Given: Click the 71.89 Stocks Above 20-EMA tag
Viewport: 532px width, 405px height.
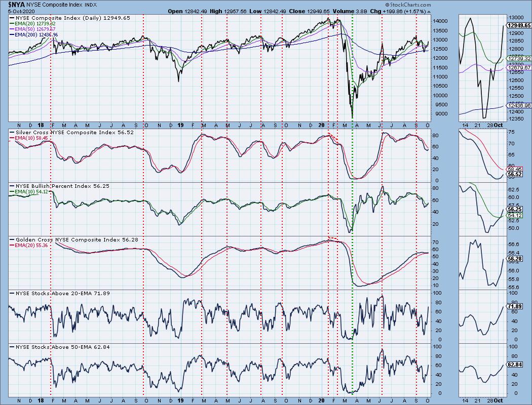Looking at the screenshot, I should (x=515, y=306).
